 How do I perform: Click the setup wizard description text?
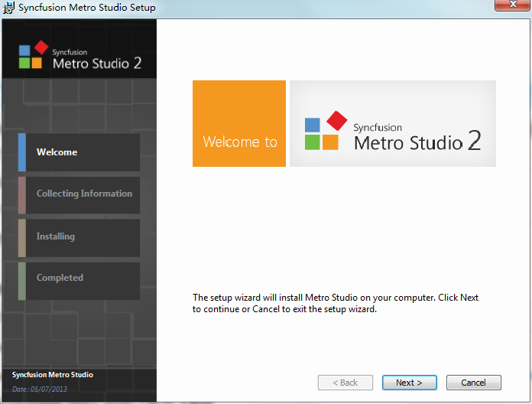[336, 303]
